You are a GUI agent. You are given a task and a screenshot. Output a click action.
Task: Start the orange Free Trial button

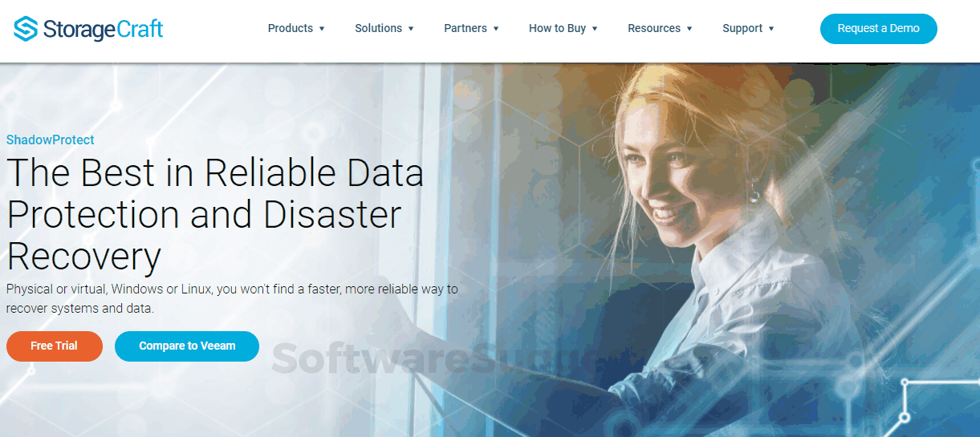[55, 346]
